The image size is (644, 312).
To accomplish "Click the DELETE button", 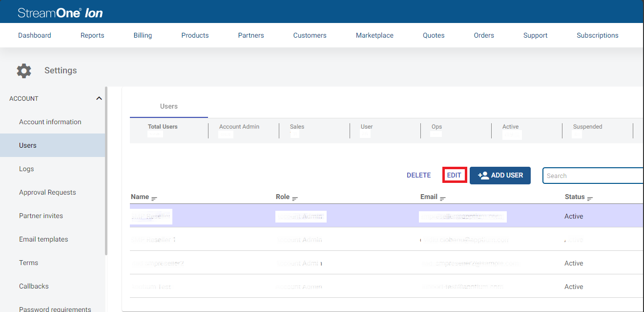I will click(419, 175).
